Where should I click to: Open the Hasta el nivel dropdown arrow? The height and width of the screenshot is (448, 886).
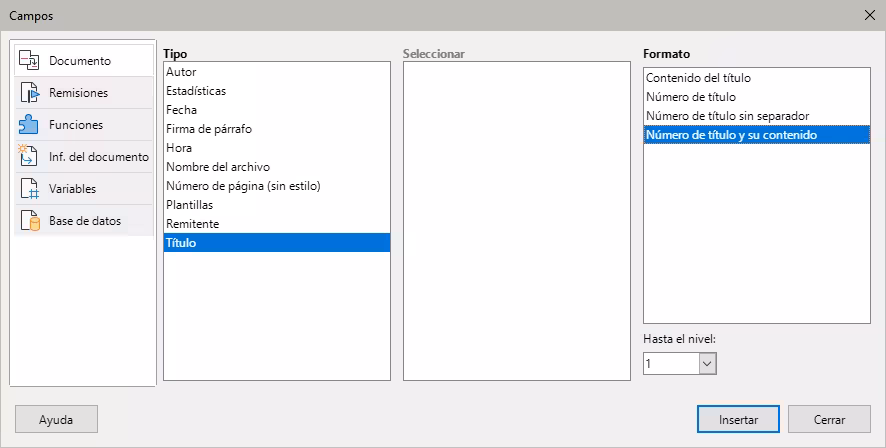[707, 364]
